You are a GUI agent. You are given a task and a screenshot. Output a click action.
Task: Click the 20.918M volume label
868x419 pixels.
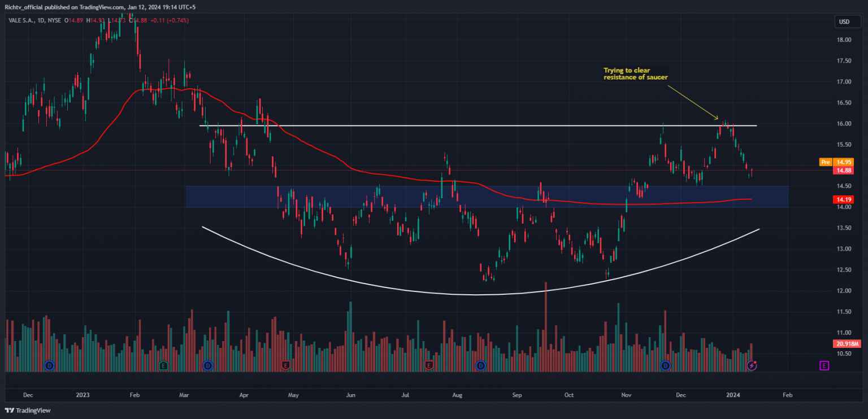click(x=847, y=344)
